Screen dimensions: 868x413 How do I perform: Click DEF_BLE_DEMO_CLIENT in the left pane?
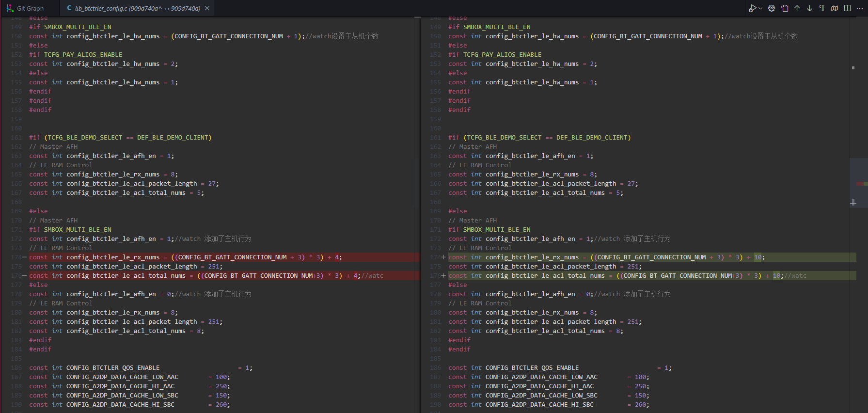(173, 138)
